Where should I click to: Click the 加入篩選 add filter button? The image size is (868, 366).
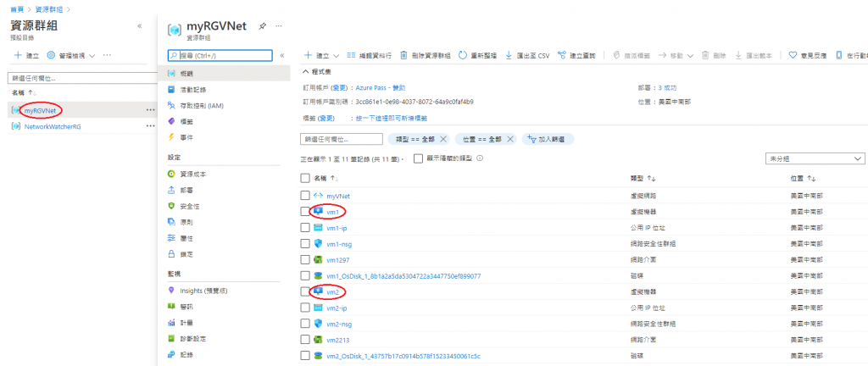pos(547,139)
